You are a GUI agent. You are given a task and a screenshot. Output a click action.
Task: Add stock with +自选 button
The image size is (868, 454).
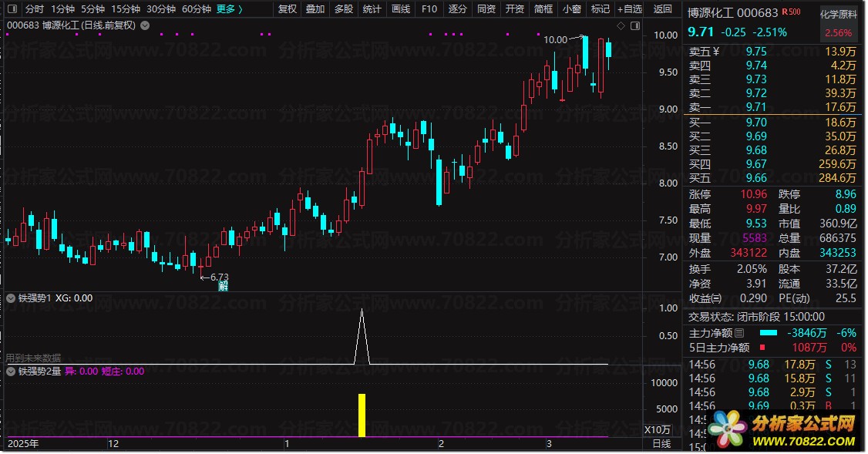pos(630,8)
